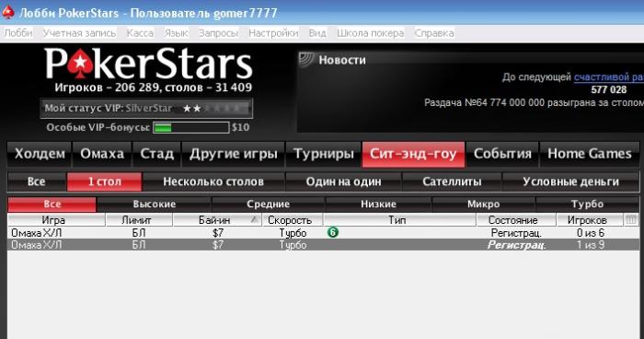Open the Язык menu
Viewport: 644px width, 339px height.
(x=176, y=33)
